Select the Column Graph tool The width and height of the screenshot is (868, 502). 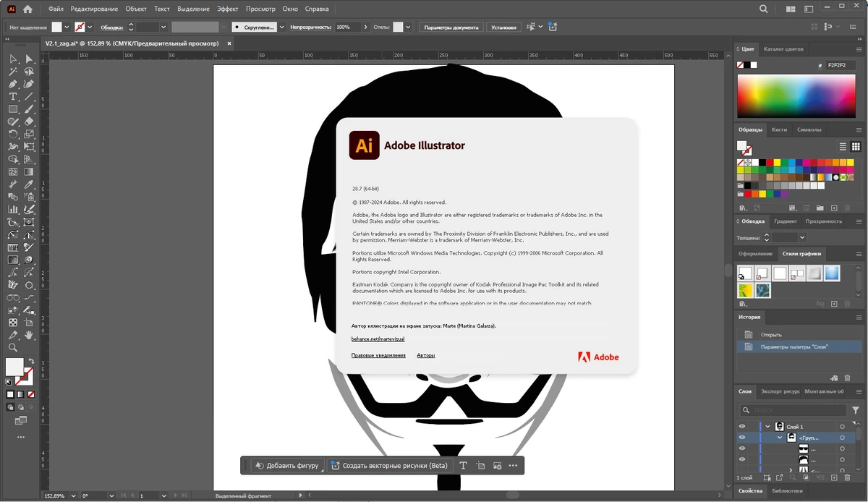[13, 209]
